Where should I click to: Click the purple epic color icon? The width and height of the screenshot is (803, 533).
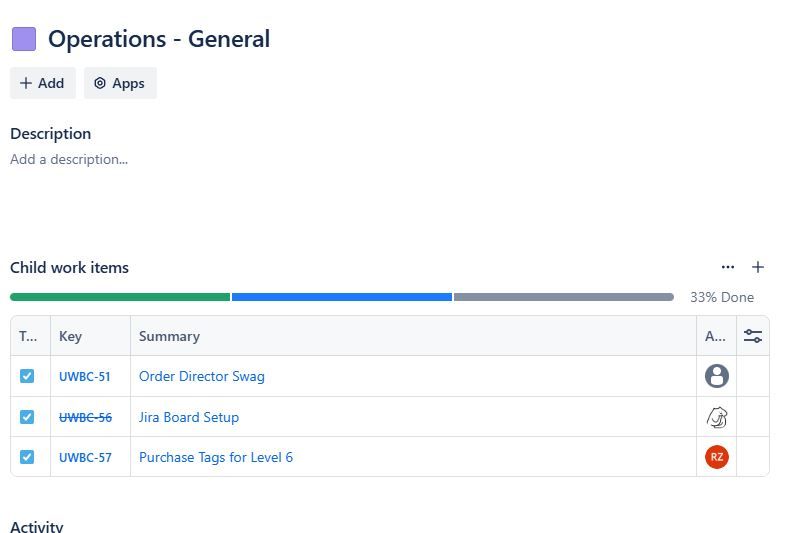[24, 39]
